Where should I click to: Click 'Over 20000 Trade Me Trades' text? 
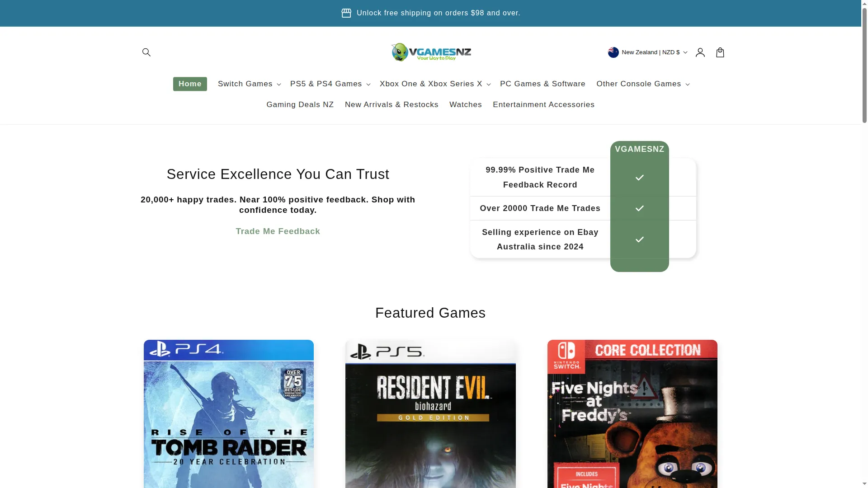coord(540,208)
